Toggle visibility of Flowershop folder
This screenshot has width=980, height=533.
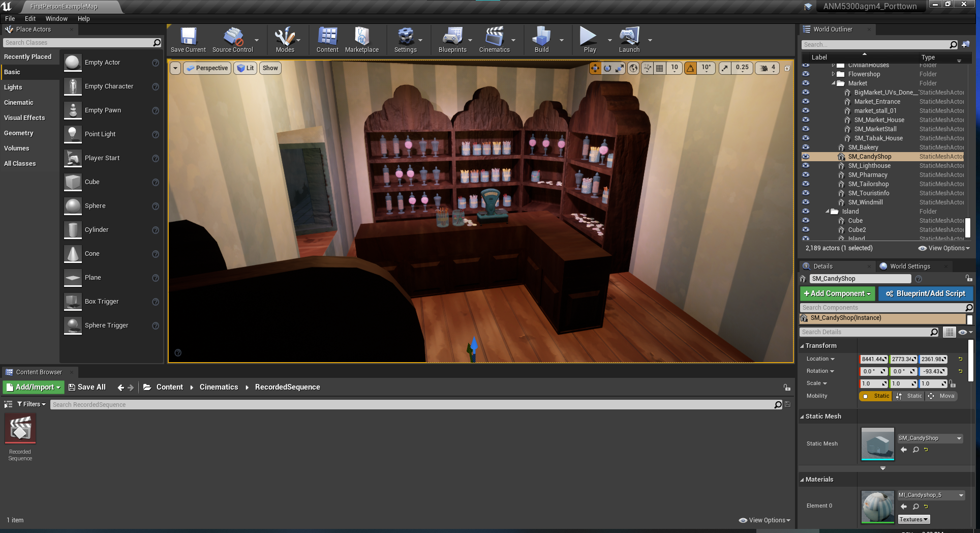(x=806, y=74)
